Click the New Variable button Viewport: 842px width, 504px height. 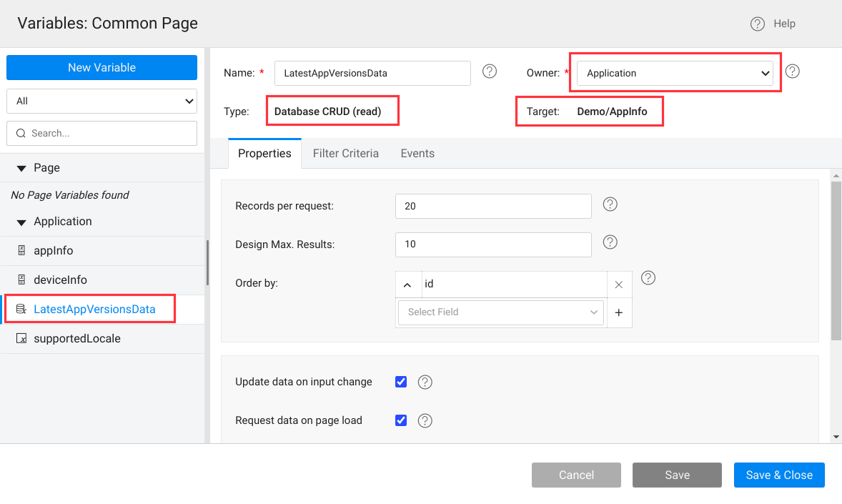[101, 67]
